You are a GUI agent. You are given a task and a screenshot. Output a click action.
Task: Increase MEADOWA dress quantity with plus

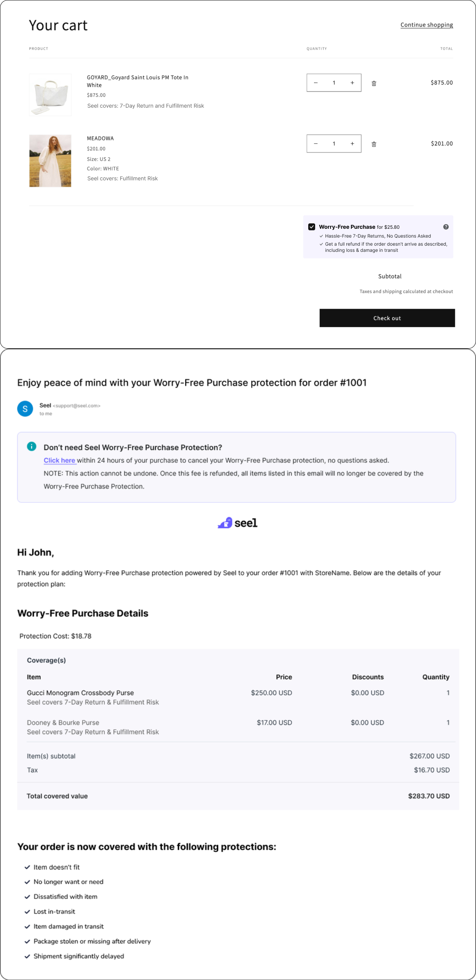[352, 144]
